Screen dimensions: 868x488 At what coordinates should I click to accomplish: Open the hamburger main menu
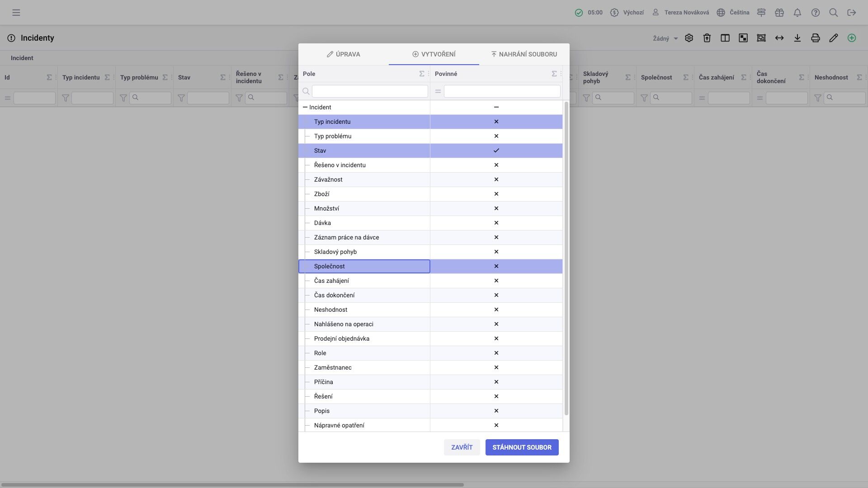point(16,13)
